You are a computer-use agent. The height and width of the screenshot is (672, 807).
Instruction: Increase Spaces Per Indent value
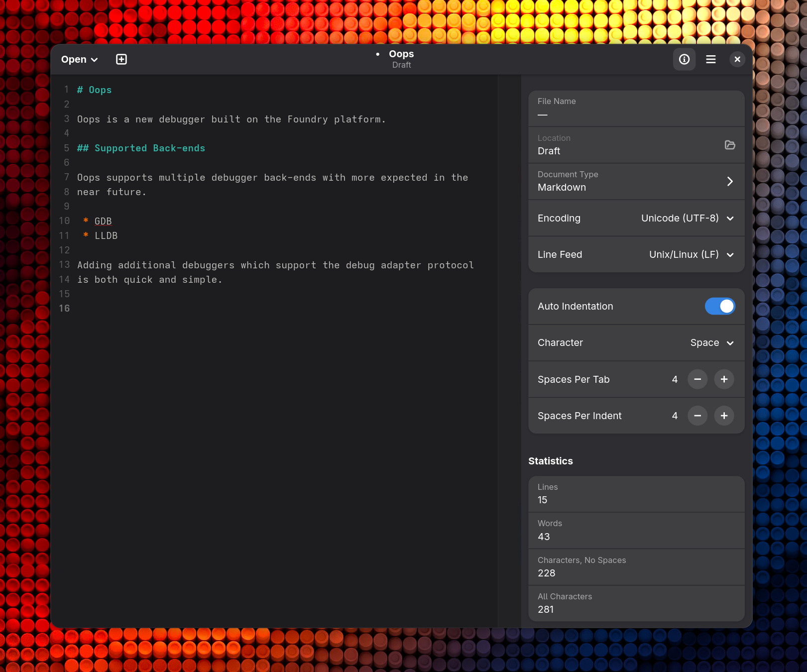coord(724,416)
